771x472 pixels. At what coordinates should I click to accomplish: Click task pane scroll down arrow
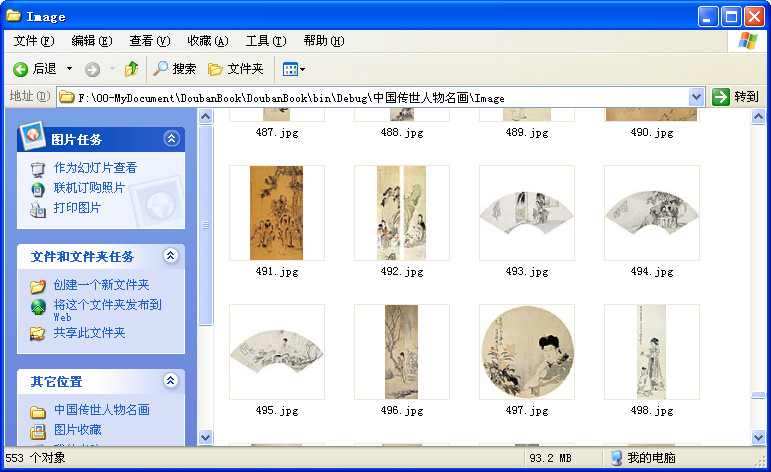coord(206,437)
